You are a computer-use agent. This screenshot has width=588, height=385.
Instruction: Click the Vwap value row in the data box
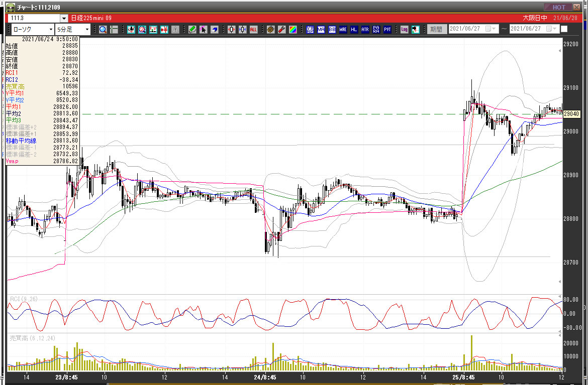[42, 161]
